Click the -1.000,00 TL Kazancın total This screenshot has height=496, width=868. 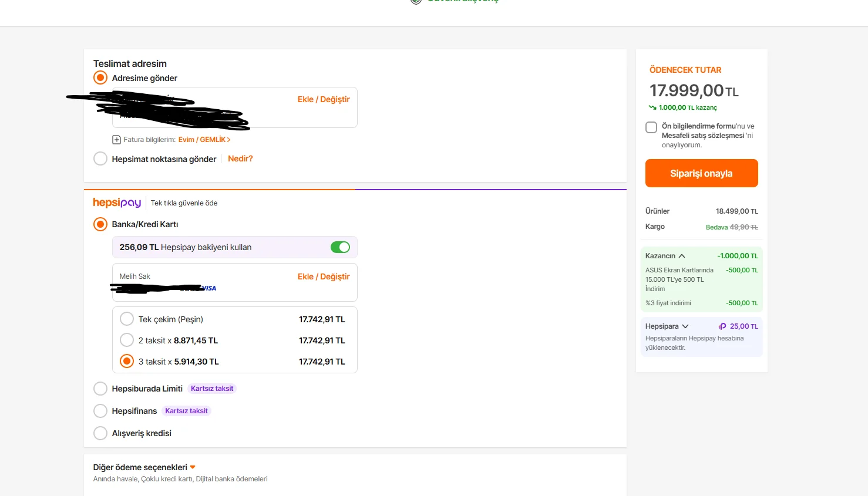738,256
